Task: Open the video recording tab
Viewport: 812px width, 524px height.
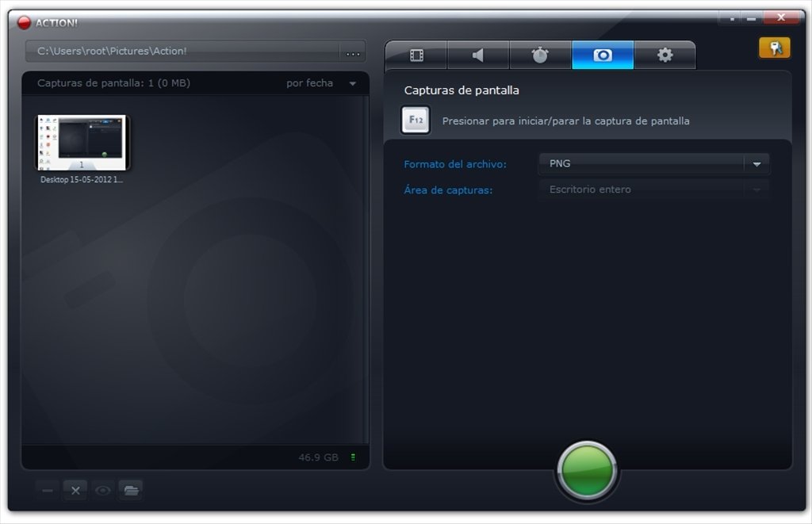Action: (416, 55)
